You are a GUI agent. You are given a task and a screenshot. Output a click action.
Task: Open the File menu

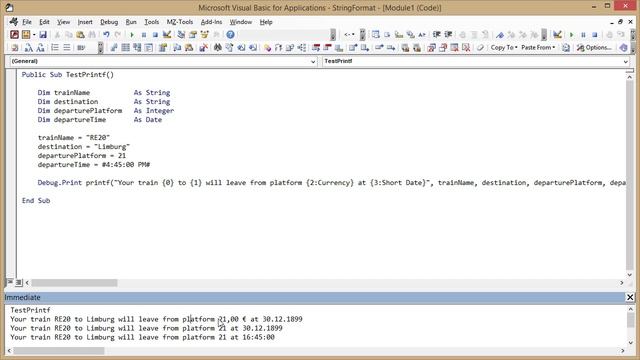pos(27,22)
